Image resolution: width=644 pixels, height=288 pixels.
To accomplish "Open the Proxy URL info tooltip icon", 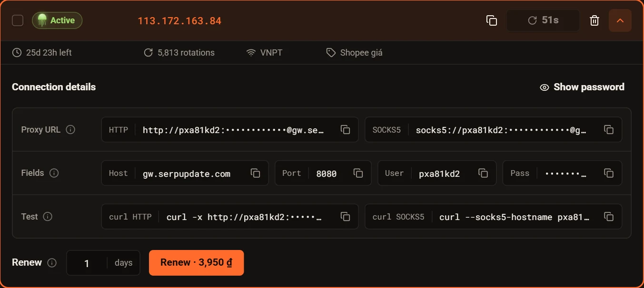I will 70,129.
